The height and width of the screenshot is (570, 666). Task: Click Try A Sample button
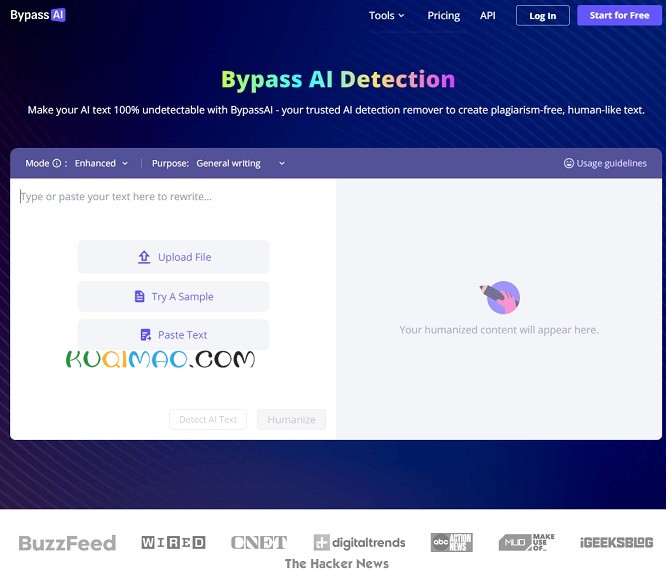[173, 296]
